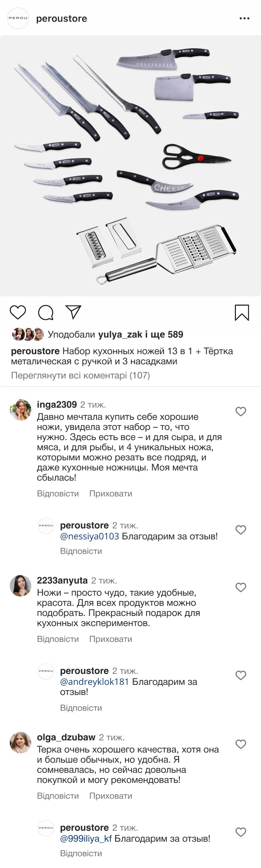261x868 pixels.
Task: Open the @andreyklok181 mention link
Action: click(x=94, y=682)
